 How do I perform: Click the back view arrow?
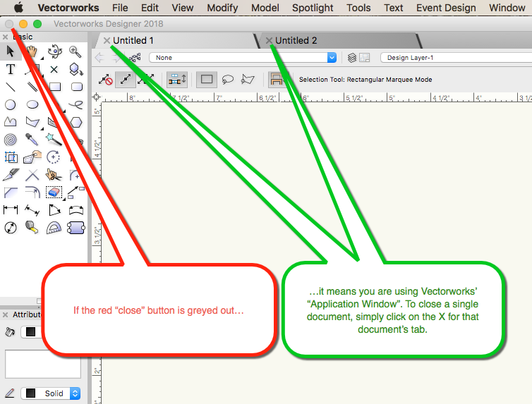tap(99, 58)
